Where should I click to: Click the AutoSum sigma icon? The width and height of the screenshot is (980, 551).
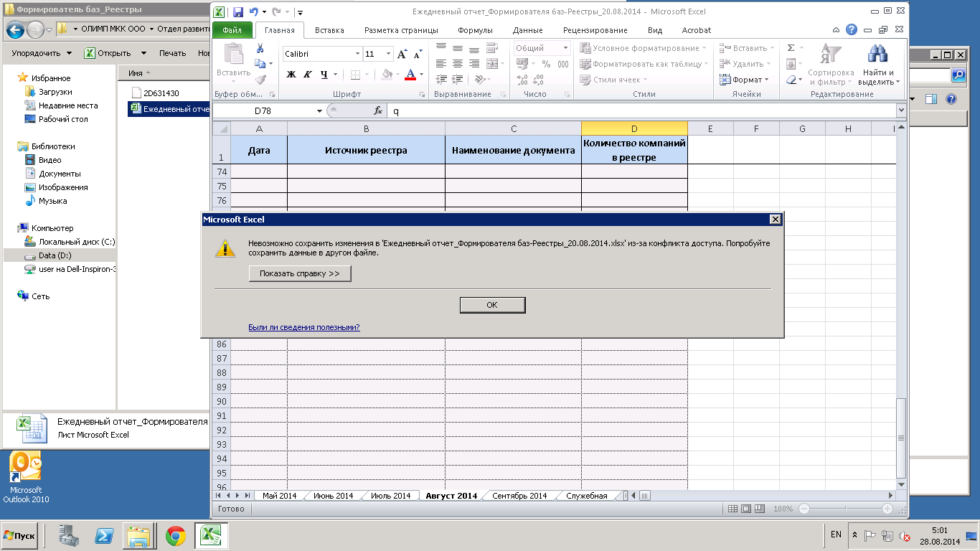click(791, 48)
